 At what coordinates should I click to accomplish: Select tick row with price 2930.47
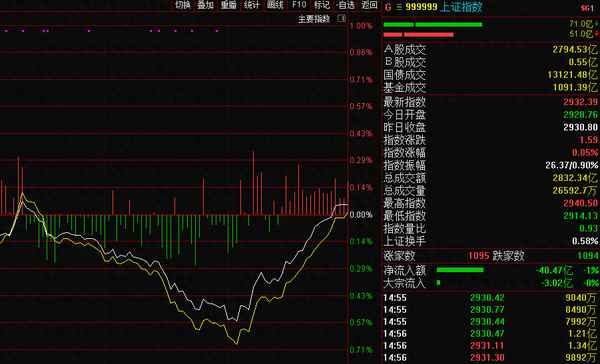491,333
